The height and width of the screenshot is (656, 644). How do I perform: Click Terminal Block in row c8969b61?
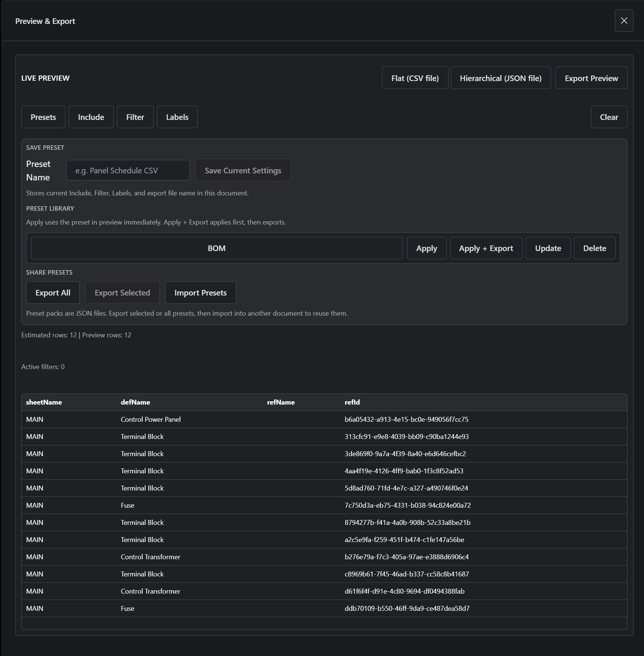click(142, 574)
